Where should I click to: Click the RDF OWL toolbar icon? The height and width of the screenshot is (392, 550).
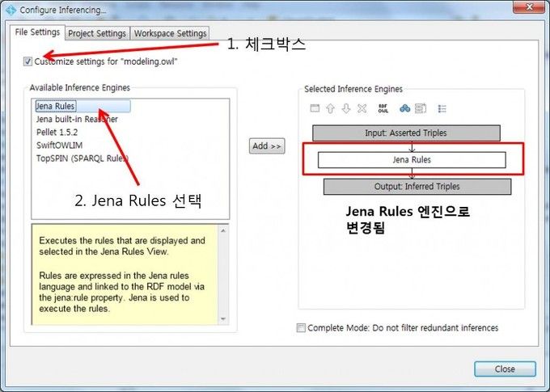click(383, 108)
